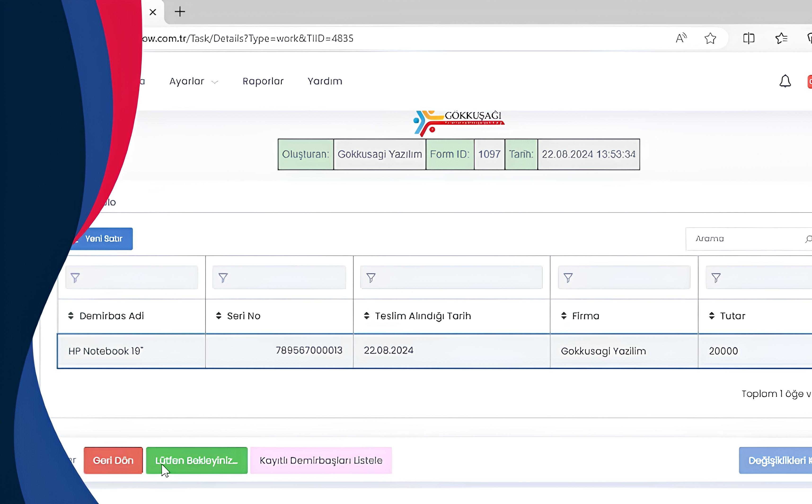Viewport: 812px width, 504px height.
Task: Expand the Ayarlar menu dropdown
Action: click(194, 81)
